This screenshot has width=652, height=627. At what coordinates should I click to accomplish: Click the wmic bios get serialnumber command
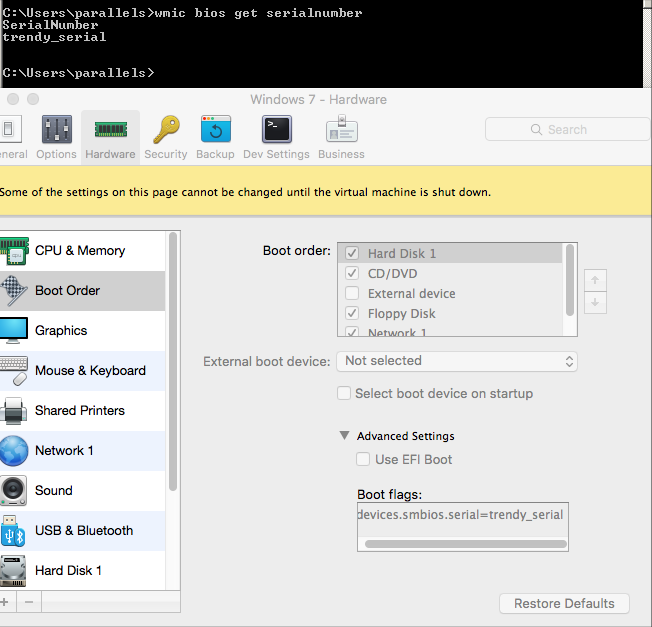(258, 13)
